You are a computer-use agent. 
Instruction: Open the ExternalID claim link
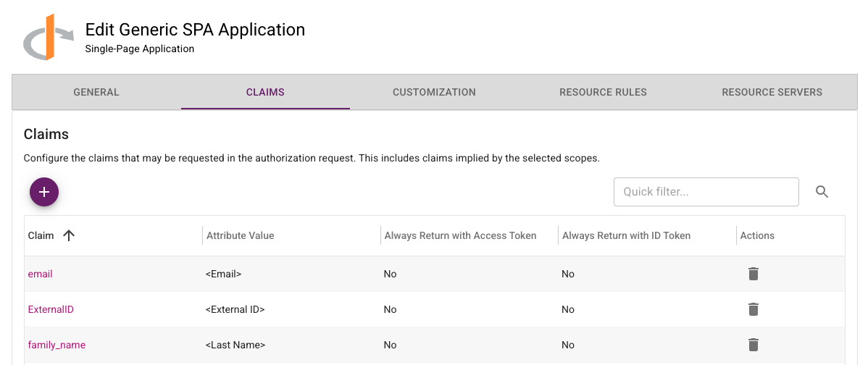51,310
